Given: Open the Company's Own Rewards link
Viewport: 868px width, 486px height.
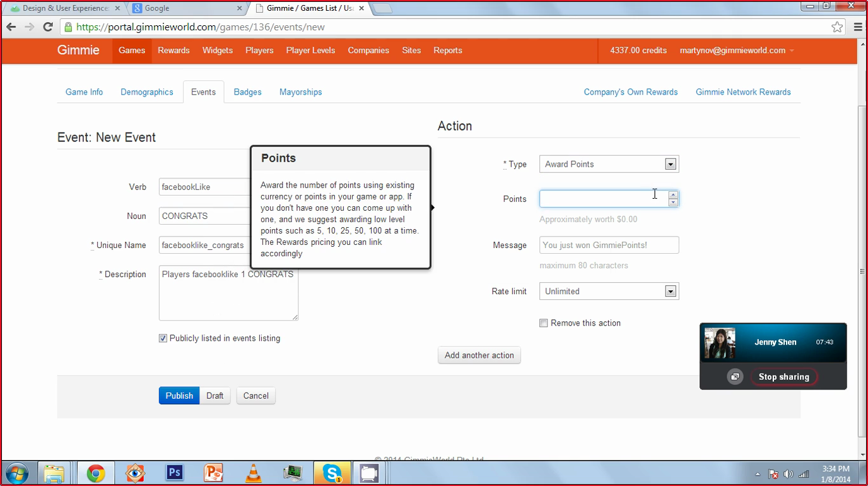Looking at the screenshot, I should (631, 92).
